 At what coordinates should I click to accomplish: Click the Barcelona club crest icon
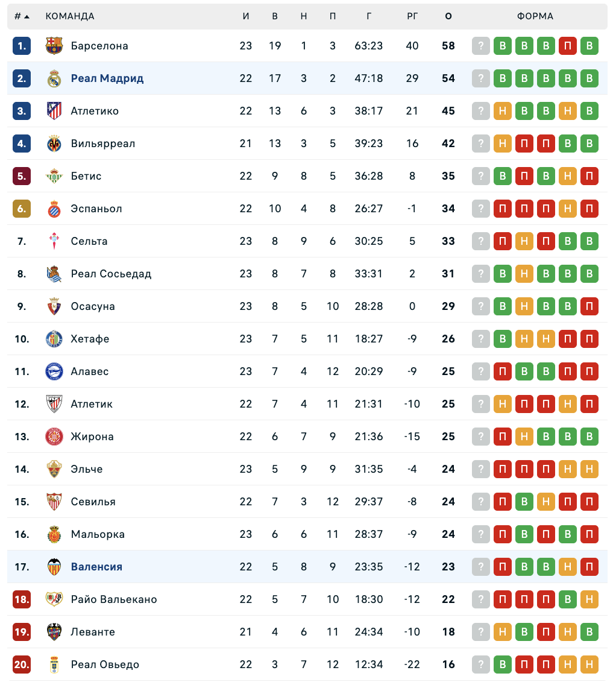tap(54, 46)
